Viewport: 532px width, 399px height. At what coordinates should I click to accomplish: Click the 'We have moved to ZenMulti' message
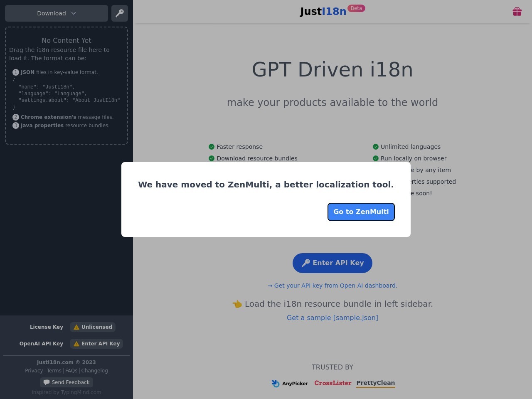[266, 185]
